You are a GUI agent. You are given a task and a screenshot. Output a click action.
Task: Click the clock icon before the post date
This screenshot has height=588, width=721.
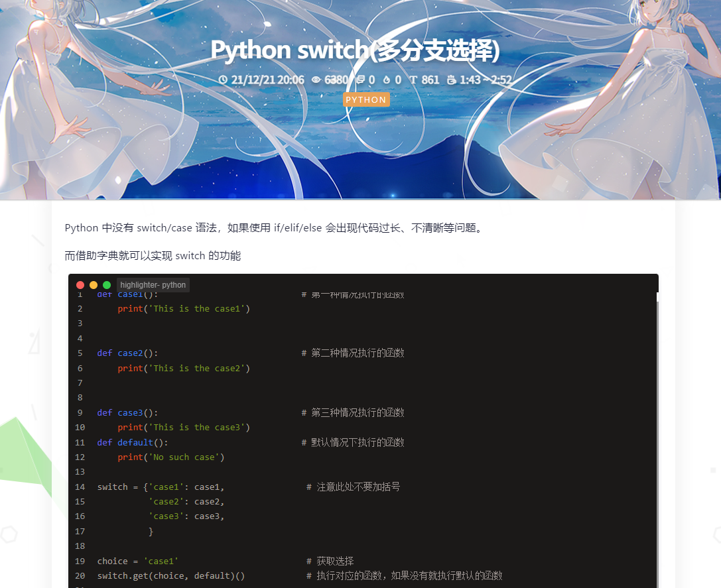[223, 80]
